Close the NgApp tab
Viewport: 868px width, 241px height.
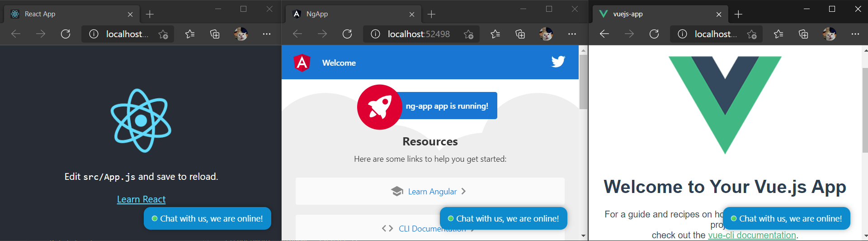tap(412, 14)
